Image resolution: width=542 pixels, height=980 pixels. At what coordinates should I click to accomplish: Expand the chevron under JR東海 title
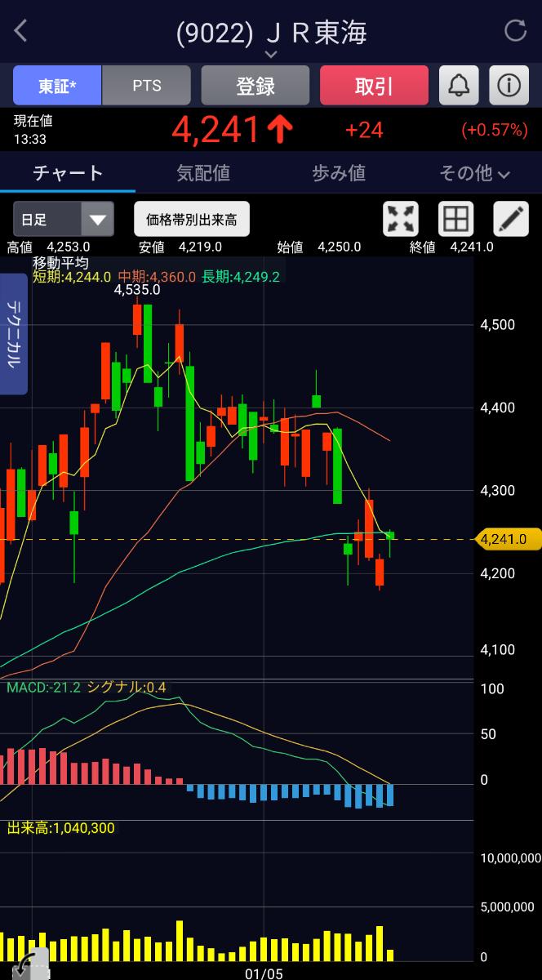coord(271,54)
